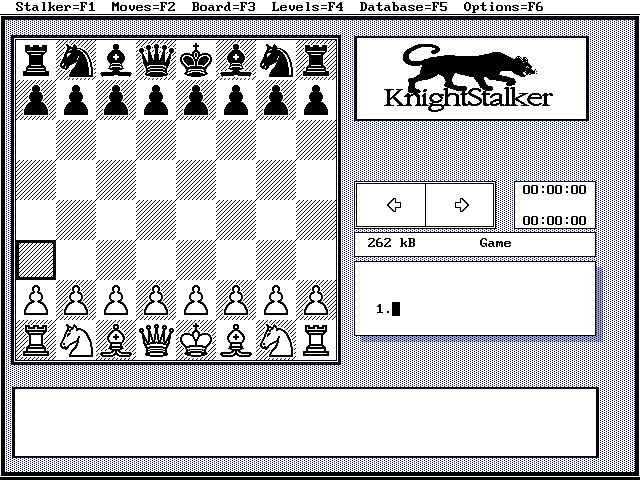Select the white king on e1
Viewport: 640px width, 480px height.
click(x=196, y=340)
